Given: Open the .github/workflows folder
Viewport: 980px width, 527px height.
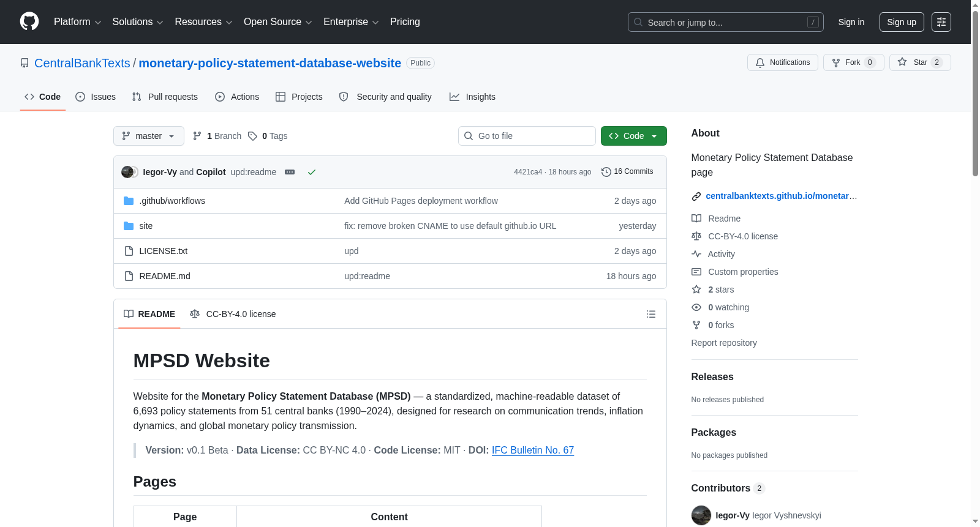Looking at the screenshot, I should 172,201.
